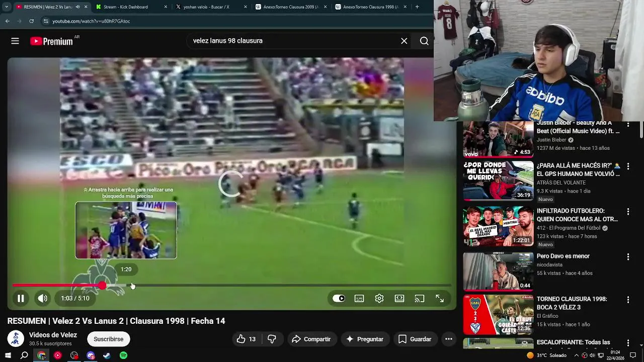Open the YouTube hamburger guide menu

point(15,41)
